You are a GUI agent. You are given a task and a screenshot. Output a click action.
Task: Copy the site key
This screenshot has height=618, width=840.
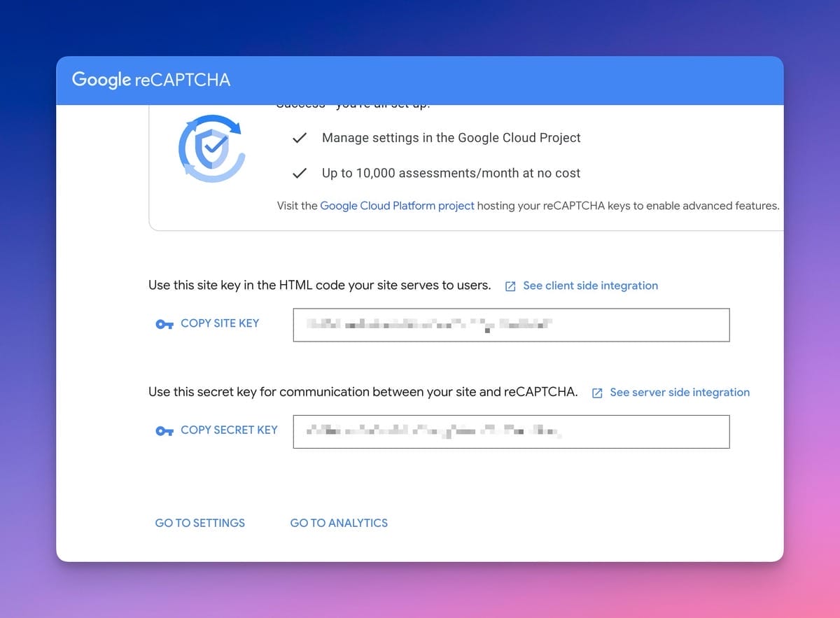(220, 323)
